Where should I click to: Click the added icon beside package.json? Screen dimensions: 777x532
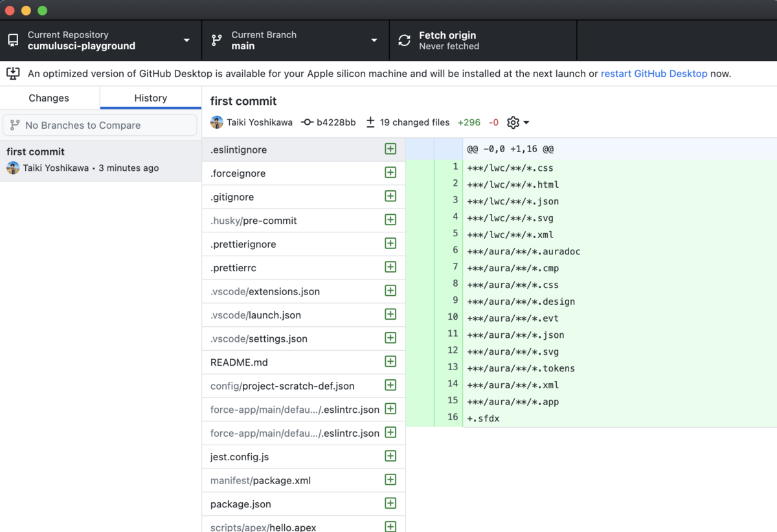[390, 504]
